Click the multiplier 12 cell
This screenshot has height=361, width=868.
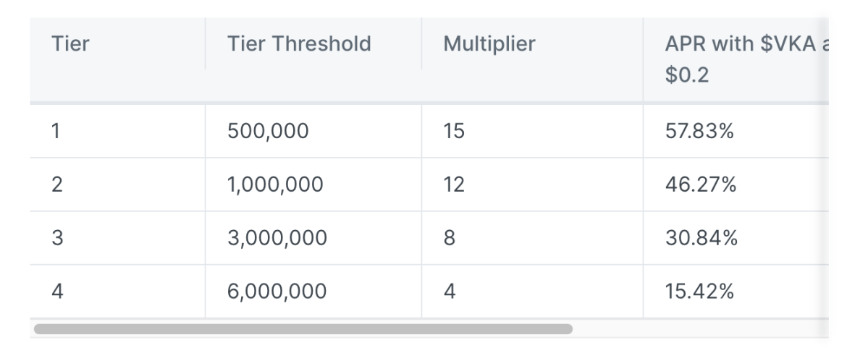coord(454,185)
